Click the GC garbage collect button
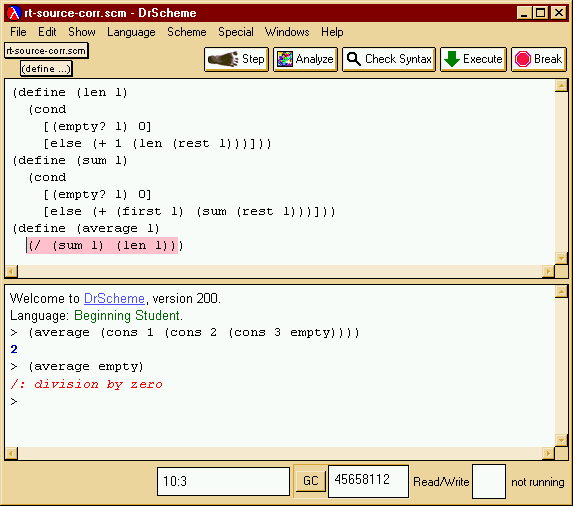573x506 pixels. 310,480
